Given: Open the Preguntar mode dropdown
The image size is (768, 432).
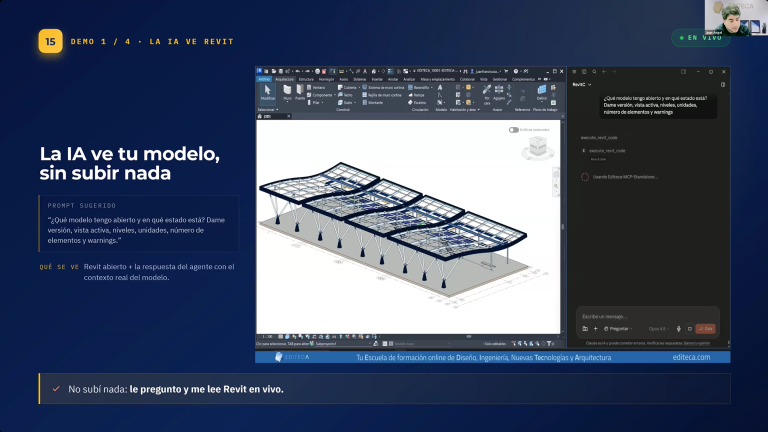Looking at the screenshot, I should pyautogui.click(x=618, y=329).
